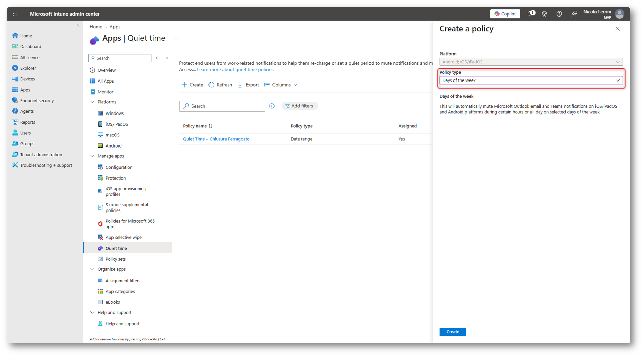Screen dimensions: 644x357
Task: Open Nicola Ferrini account avatar
Action: point(620,14)
